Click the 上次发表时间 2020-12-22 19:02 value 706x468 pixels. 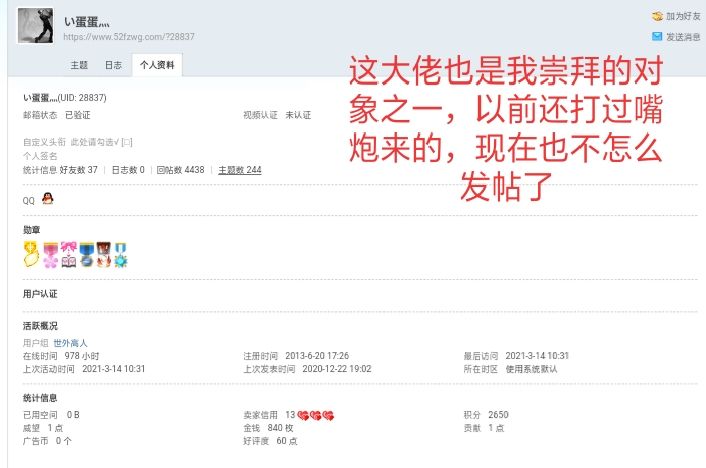point(307,369)
